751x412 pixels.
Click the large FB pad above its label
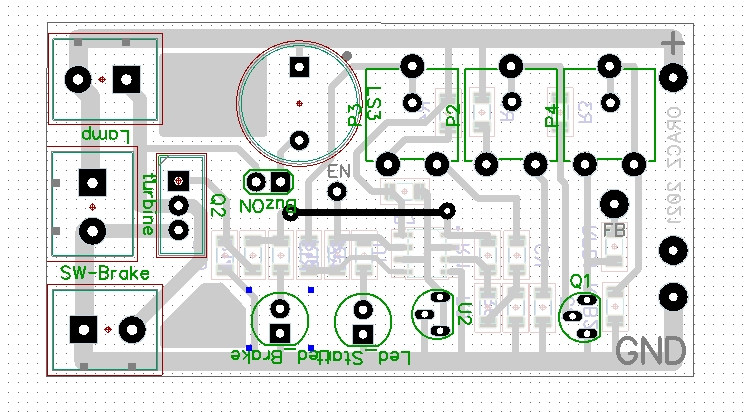614,204
